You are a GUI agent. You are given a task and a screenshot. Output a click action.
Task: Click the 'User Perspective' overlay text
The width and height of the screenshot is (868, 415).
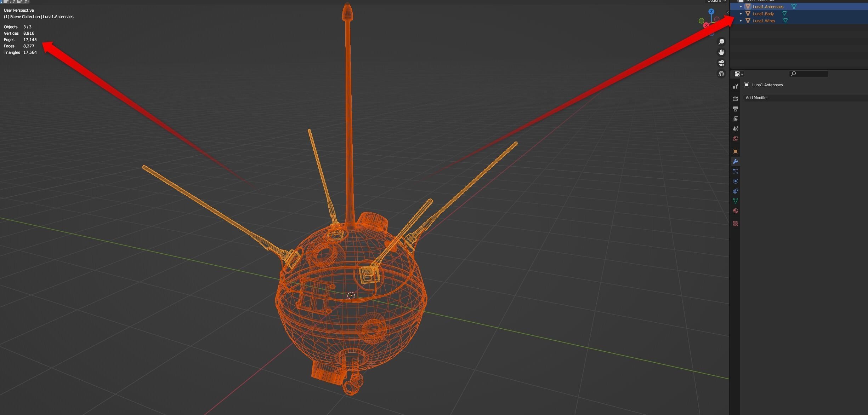tap(19, 10)
